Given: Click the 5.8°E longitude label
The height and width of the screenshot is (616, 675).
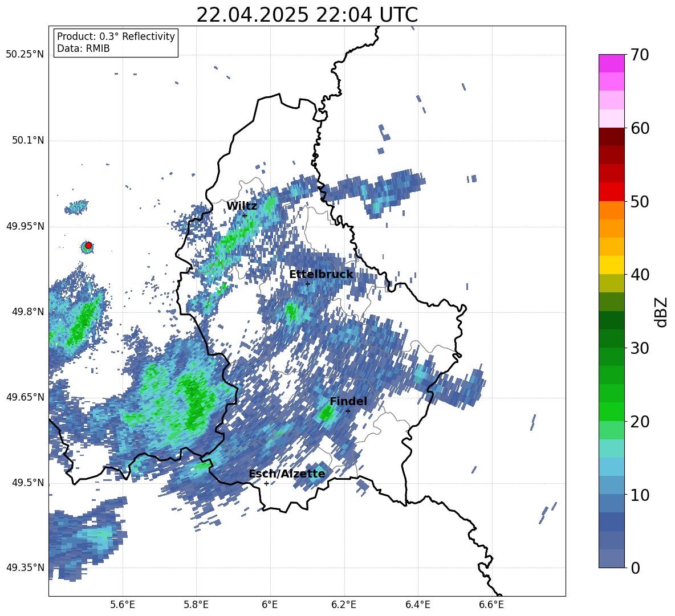Looking at the screenshot, I should pos(196,605).
